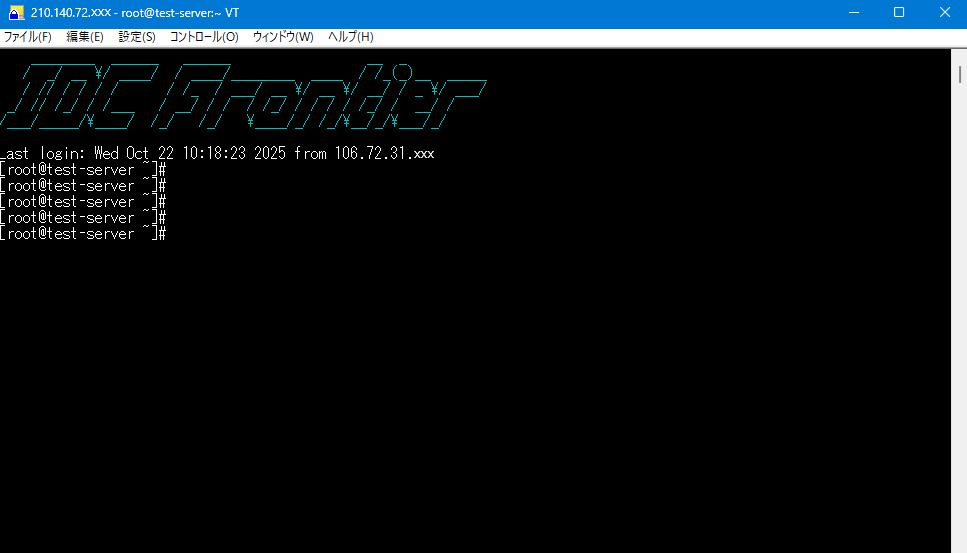
Task: Open the ファイル(F) menu
Action: tap(28, 37)
